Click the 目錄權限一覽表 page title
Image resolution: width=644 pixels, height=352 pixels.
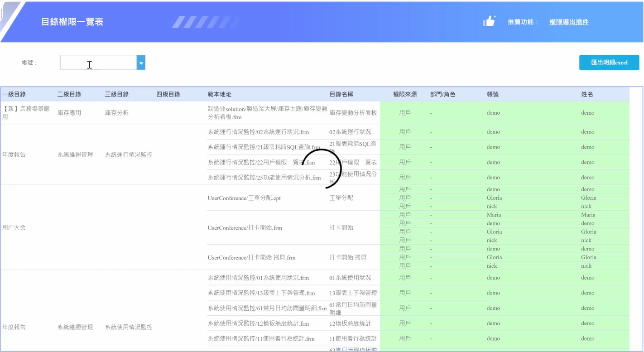tap(72, 22)
